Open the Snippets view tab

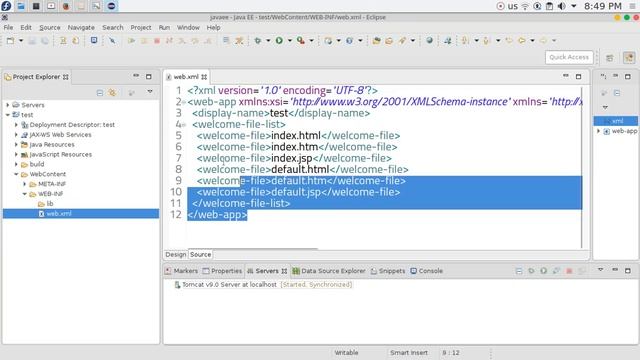[388, 271]
